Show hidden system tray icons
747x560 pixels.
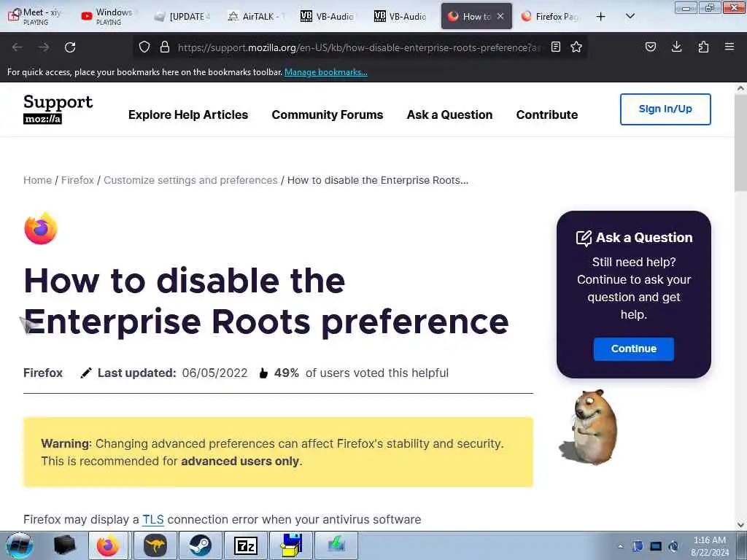620,546
